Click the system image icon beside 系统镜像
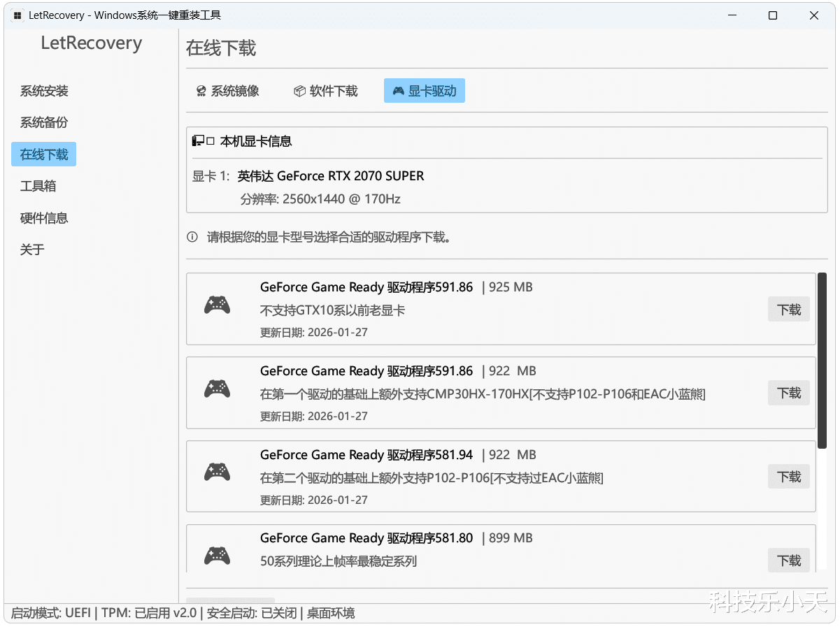This screenshot has height=629, width=840. tap(201, 91)
